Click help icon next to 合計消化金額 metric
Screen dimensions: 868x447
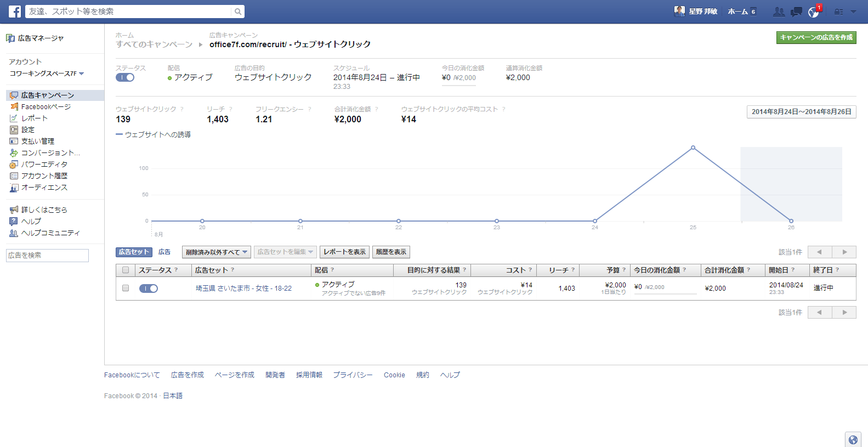pyautogui.click(x=377, y=109)
